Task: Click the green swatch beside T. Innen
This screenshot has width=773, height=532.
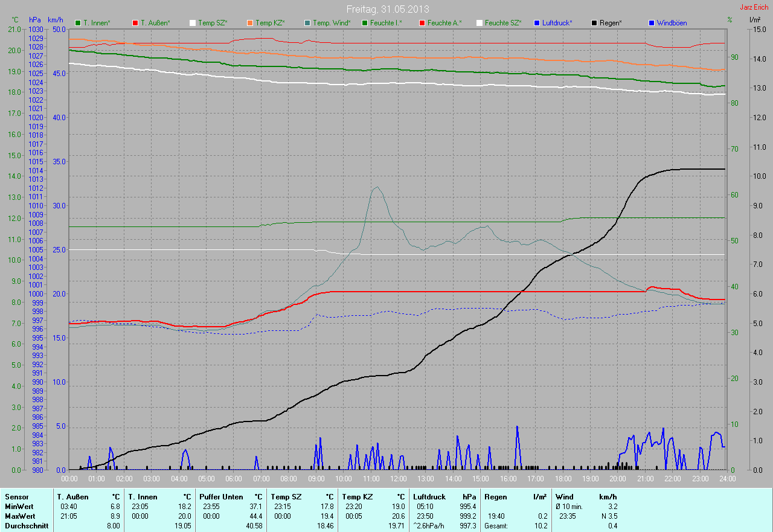Action: pyautogui.click(x=78, y=23)
